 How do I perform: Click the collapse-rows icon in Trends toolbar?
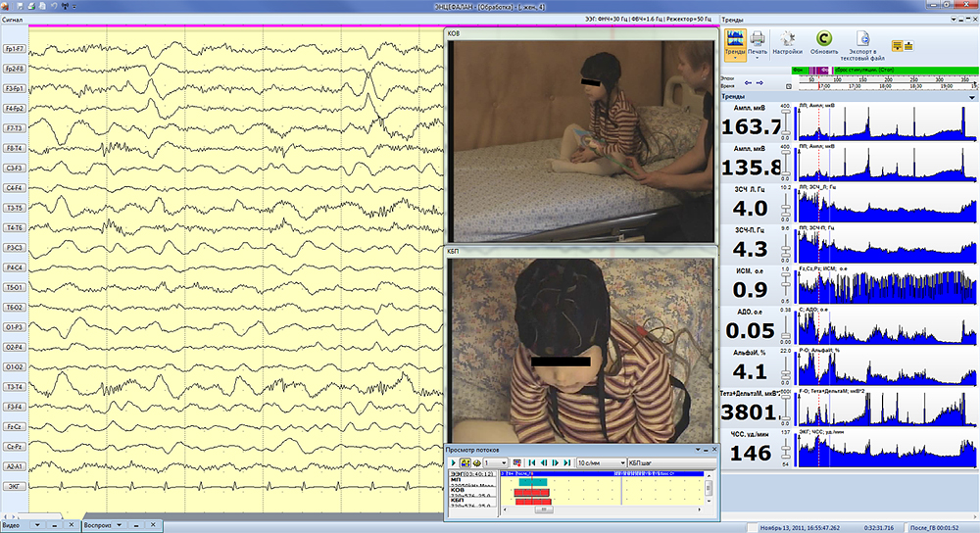(x=908, y=46)
